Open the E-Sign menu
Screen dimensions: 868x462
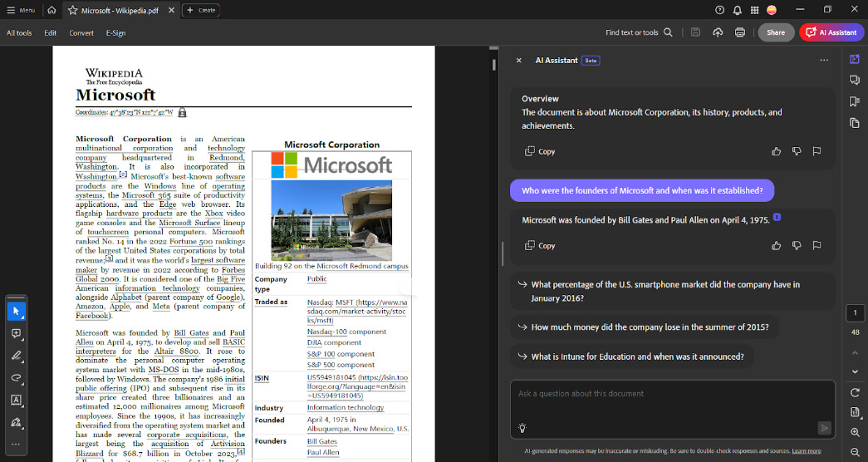115,32
